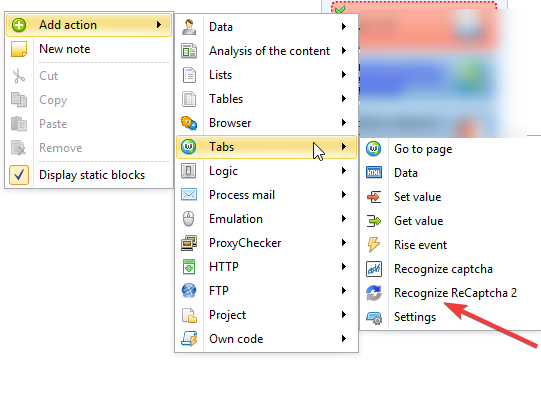Click the Emulation mouse icon

(189, 219)
